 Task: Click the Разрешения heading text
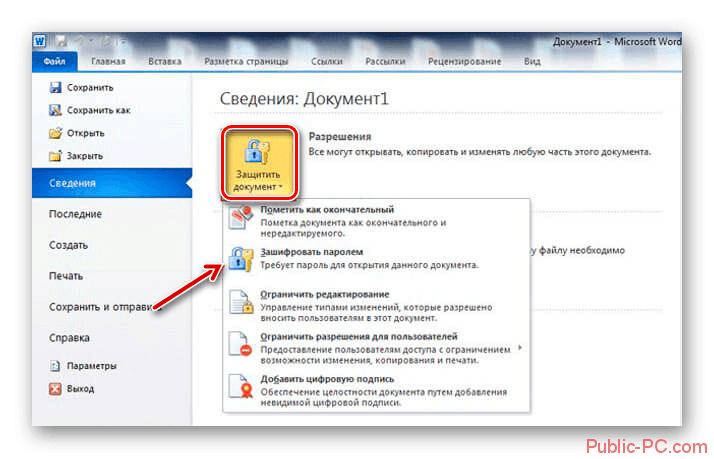click(340, 137)
